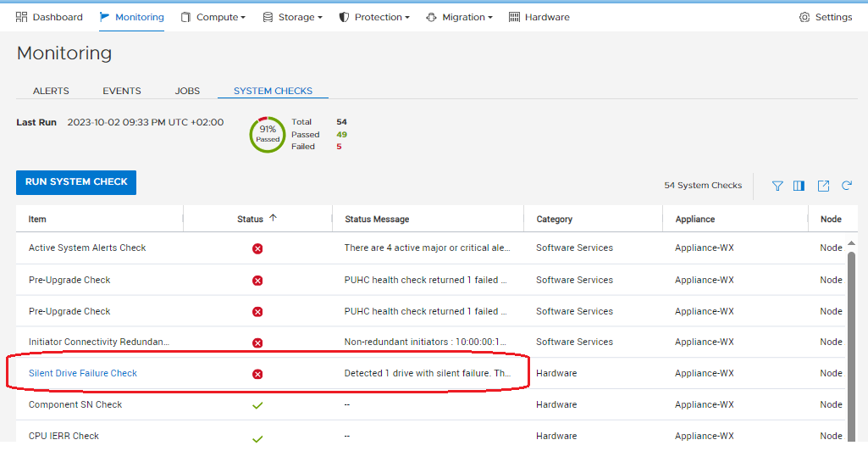Screen dimensions: 868x451
Task: Click red failed icon for Active System Alerts
Action: click(257, 248)
